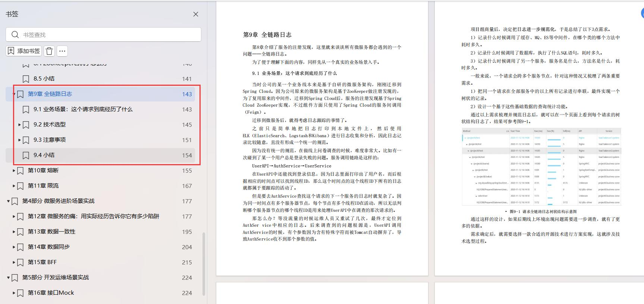644x304 pixels.
Task: Open bookmark 第4部分 微服务进阶场景实战
Action: pos(59,201)
